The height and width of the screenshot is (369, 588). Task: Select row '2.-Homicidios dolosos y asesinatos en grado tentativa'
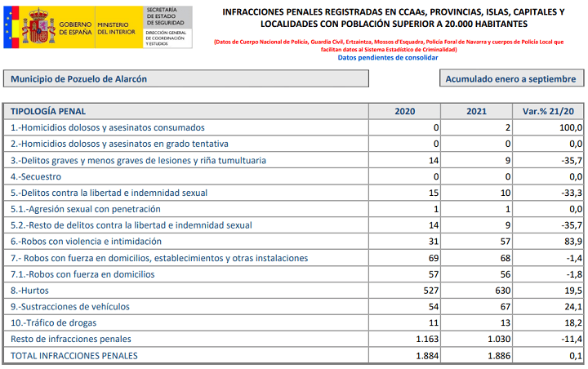point(293,144)
